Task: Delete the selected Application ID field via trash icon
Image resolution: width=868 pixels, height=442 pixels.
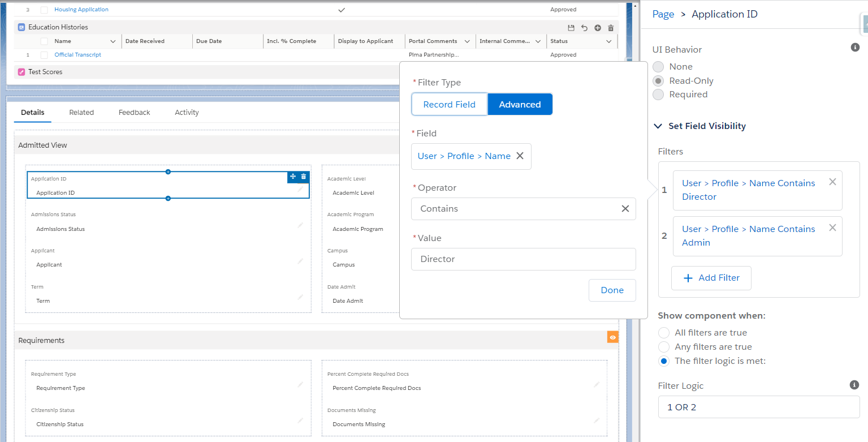Action: pyautogui.click(x=304, y=177)
